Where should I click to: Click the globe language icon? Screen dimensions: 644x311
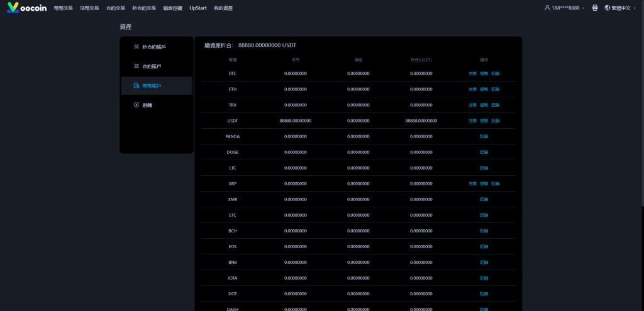click(x=608, y=8)
